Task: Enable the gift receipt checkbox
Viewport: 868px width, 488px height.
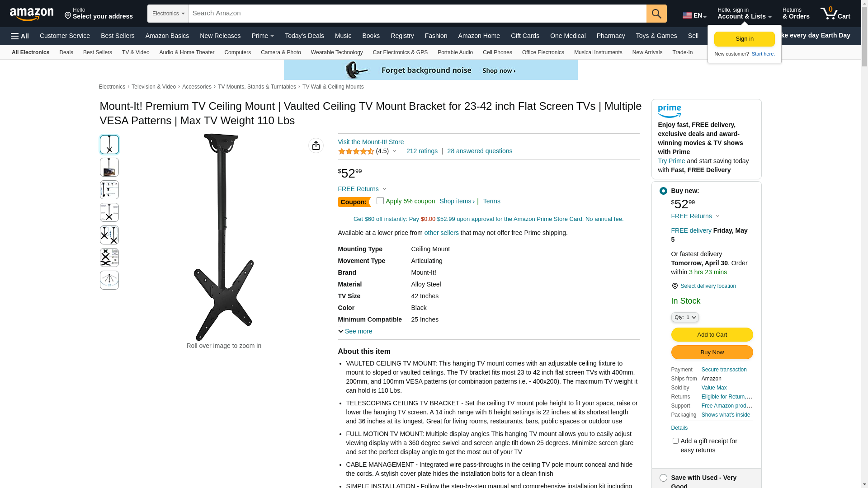Action: 675,441
